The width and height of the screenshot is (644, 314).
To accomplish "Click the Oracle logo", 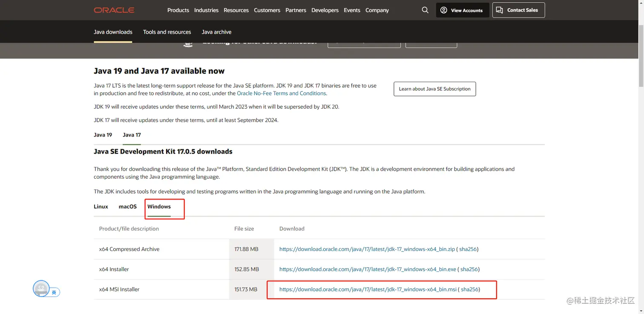I will (x=114, y=10).
